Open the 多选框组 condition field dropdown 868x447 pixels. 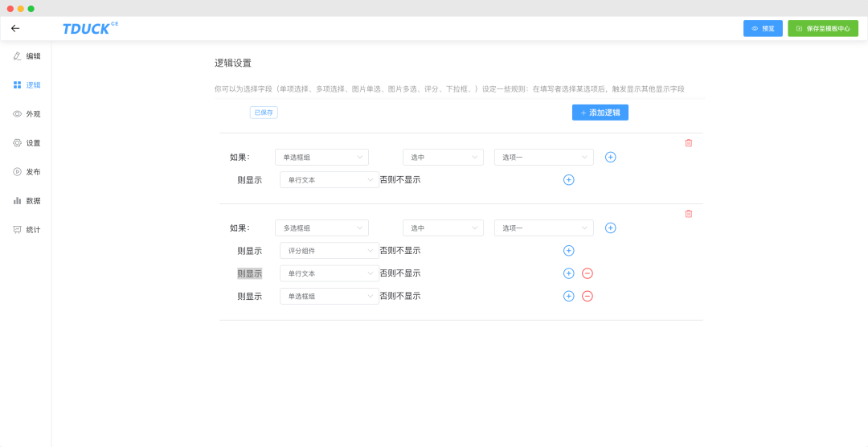click(x=321, y=228)
